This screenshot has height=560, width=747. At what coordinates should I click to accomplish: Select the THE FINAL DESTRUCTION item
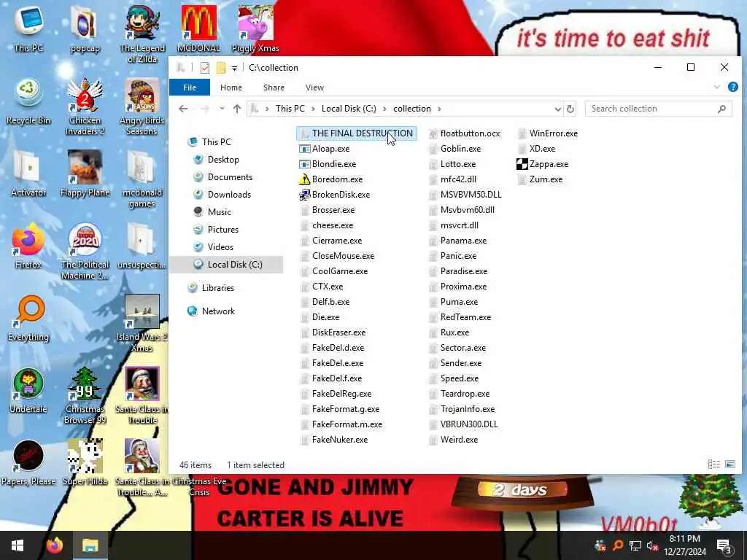point(356,133)
